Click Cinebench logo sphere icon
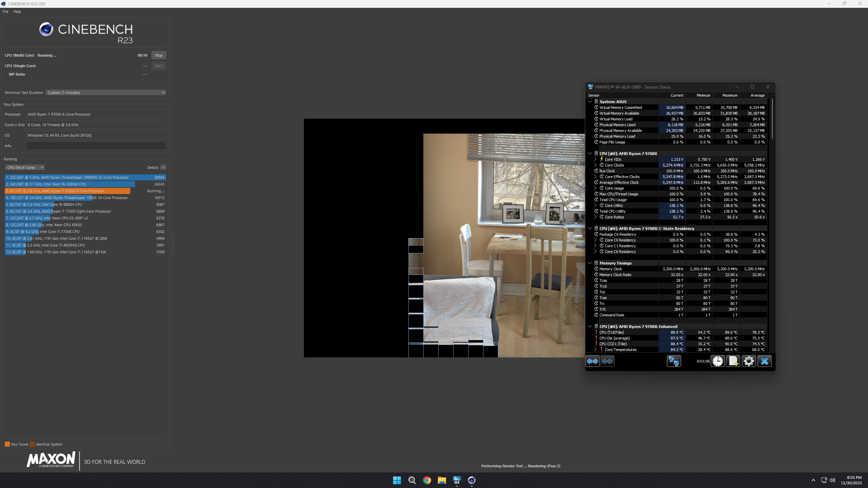Viewport: 868px width, 488px height. (46, 29)
